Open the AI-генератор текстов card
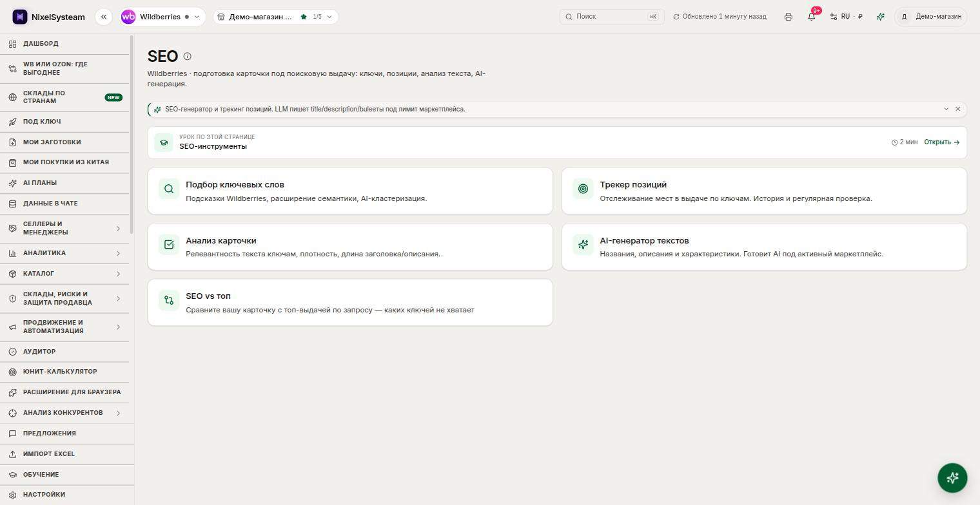Screen dimensions: 980x505 pos(764,247)
